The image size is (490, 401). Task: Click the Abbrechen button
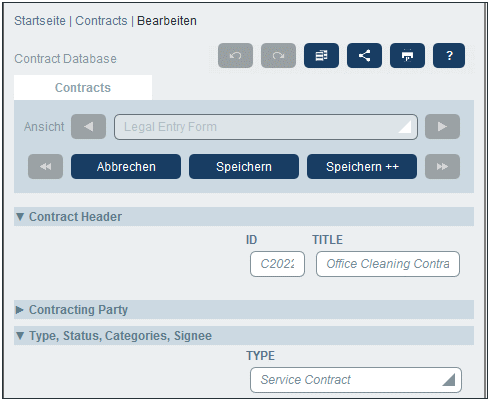[x=126, y=166]
